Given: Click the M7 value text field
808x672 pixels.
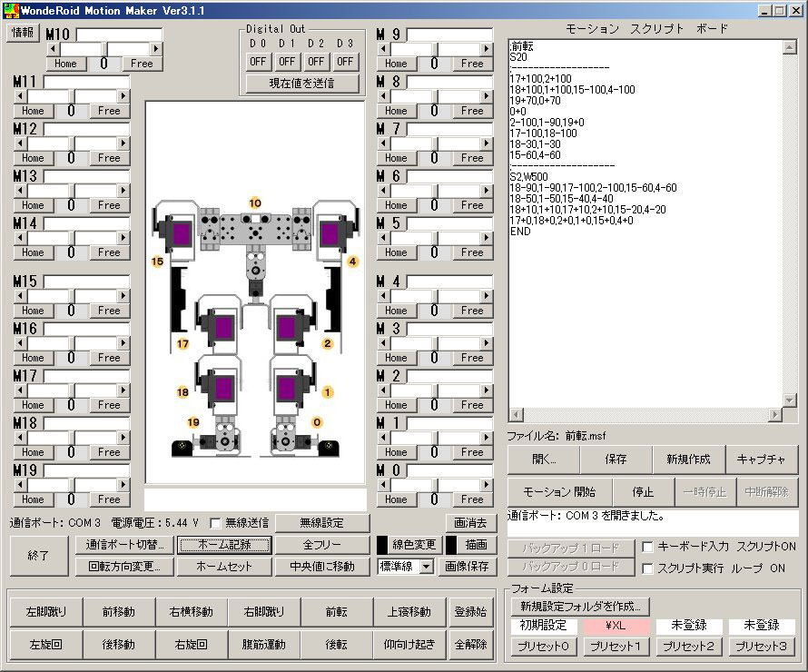Looking at the screenshot, I should point(450,129).
